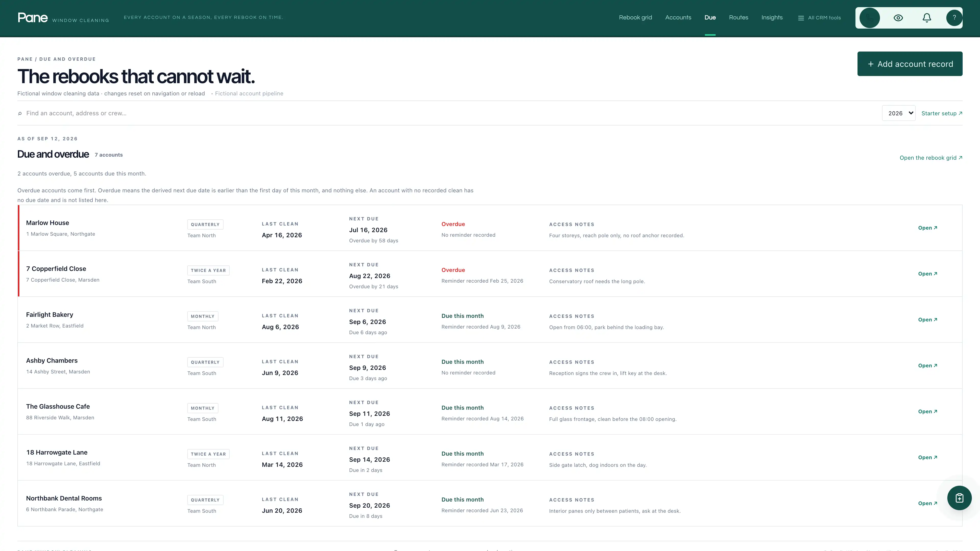The width and height of the screenshot is (980, 551).
Task: Click the Open the rebook grid link
Action: [x=931, y=158]
